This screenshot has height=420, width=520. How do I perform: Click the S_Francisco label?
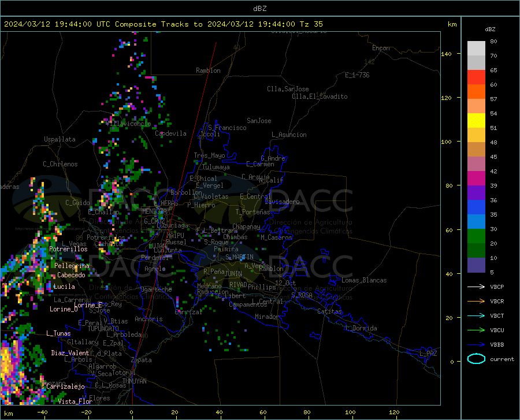pyautogui.click(x=227, y=128)
